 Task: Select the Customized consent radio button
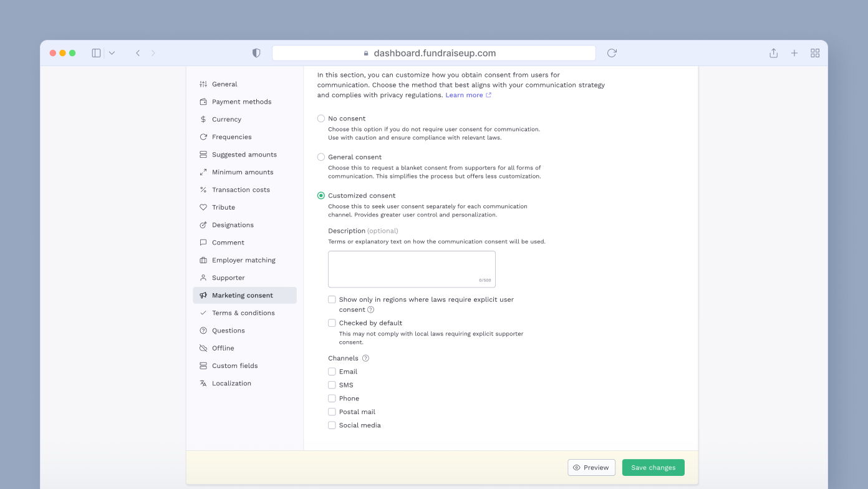(x=321, y=195)
